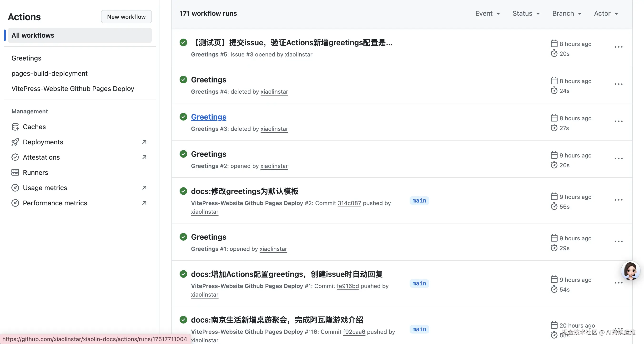
Task: Open Usage metrics in sidebar
Action: coord(45,188)
